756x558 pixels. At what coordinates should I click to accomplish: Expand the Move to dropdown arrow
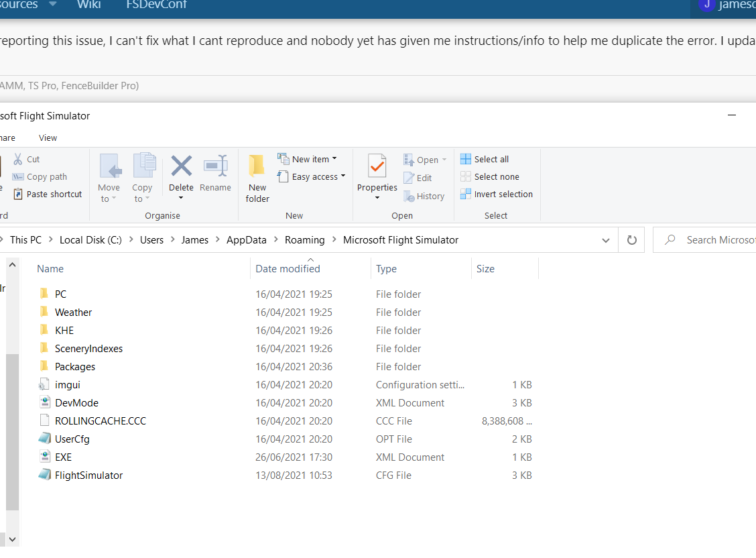114,199
